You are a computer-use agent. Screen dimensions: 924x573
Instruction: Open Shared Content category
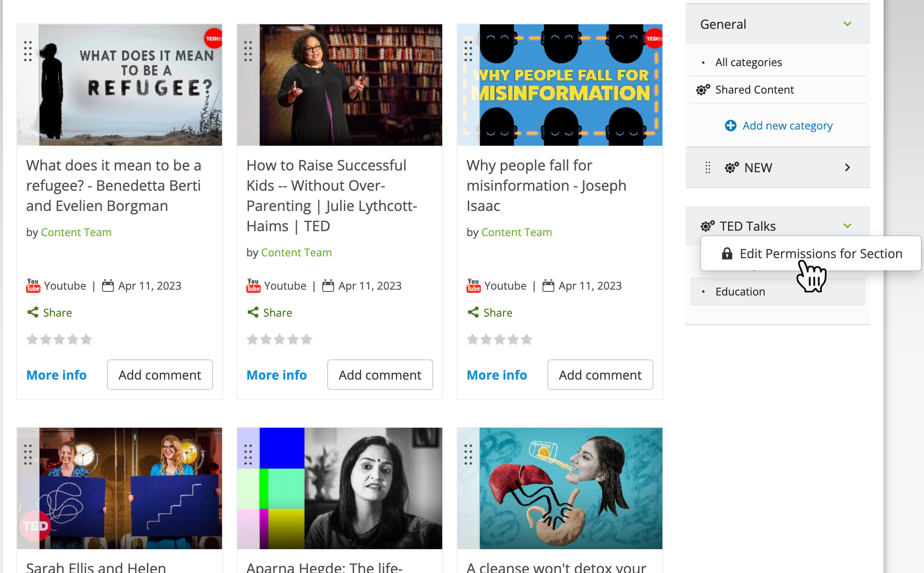755,90
